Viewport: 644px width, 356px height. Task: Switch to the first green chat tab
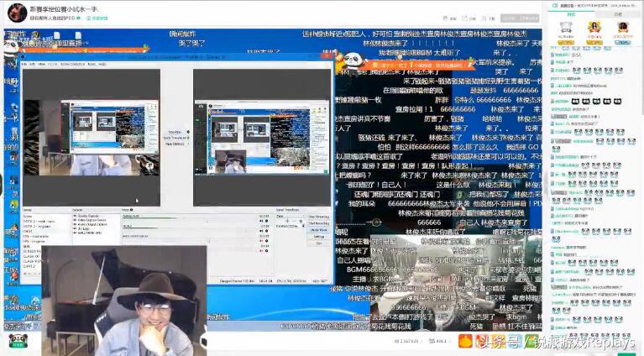pos(571,14)
